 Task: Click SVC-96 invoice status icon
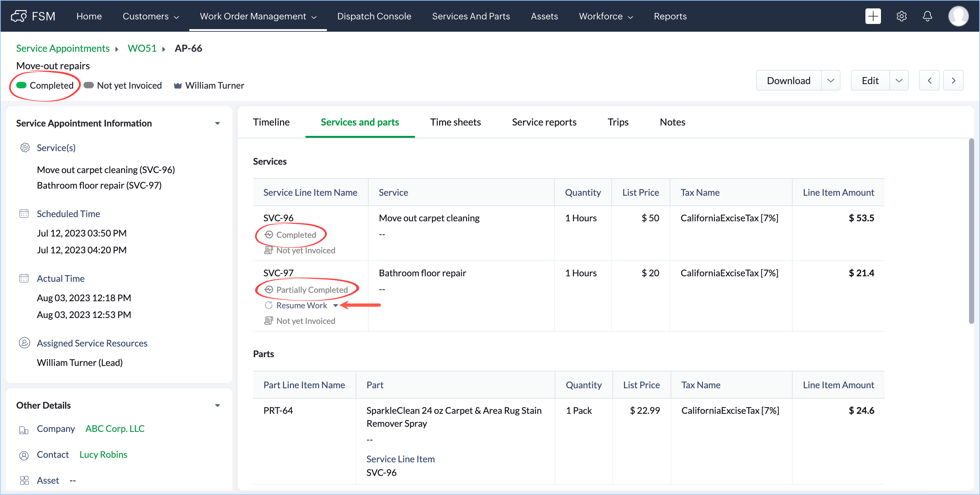coord(269,250)
